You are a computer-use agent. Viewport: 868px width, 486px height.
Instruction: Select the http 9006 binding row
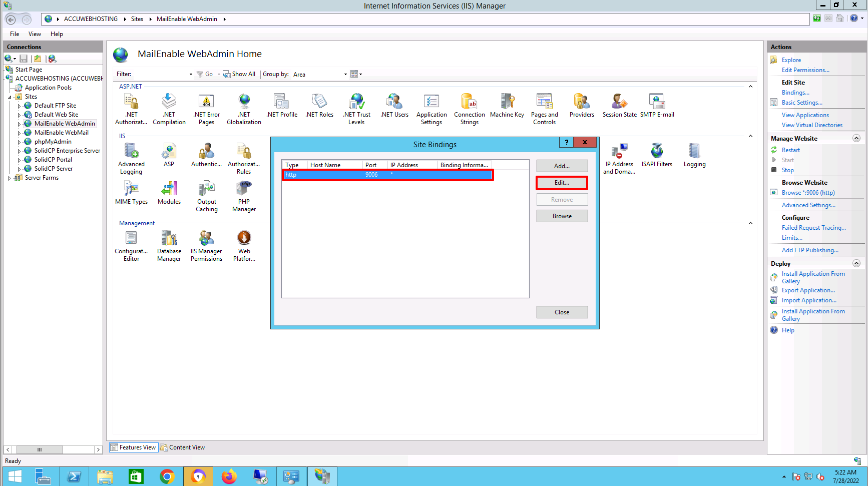[388, 175]
